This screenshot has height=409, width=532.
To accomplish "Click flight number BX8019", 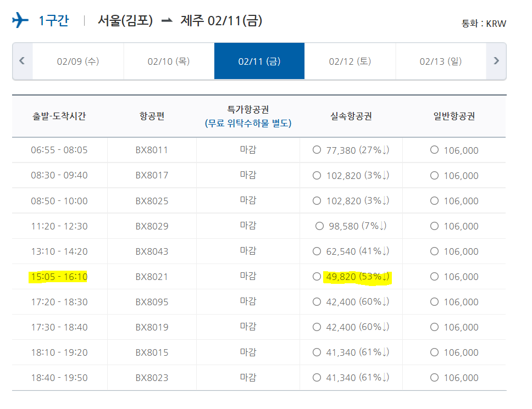I will (x=152, y=327).
